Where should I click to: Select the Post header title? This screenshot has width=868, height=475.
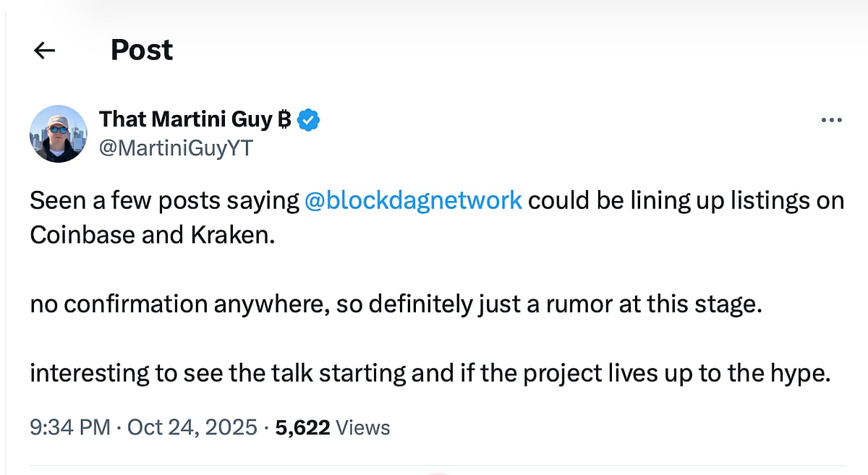coord(141,50)
